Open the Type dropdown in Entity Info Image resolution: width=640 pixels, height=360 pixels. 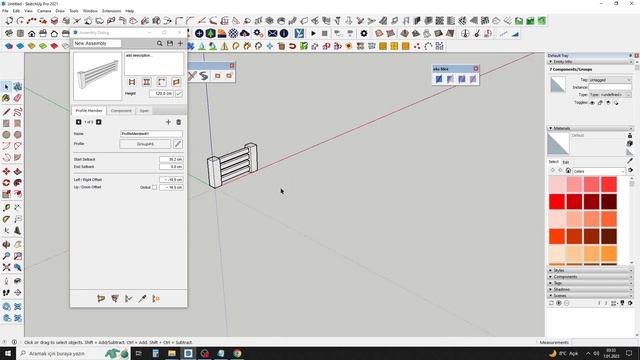coord(610,95)
